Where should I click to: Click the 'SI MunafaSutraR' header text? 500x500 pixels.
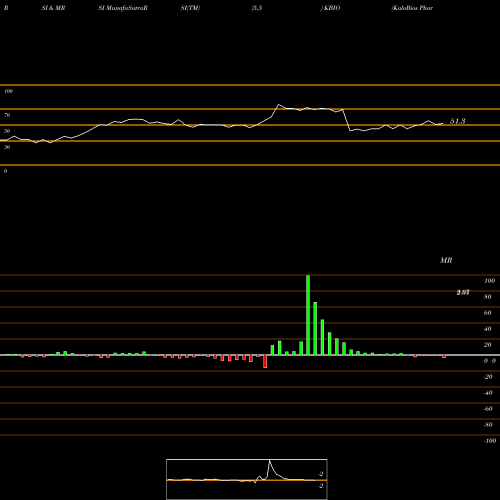coord(123,8)
